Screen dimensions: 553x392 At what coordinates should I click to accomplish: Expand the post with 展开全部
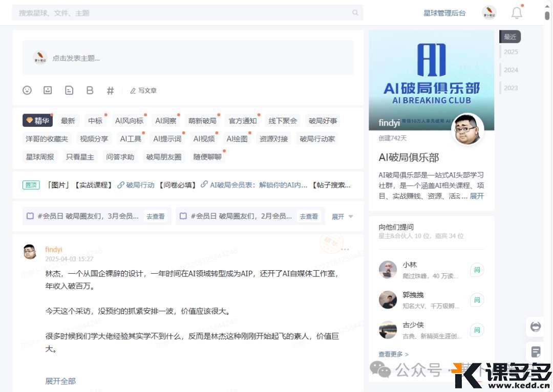(x=60, y=381)
